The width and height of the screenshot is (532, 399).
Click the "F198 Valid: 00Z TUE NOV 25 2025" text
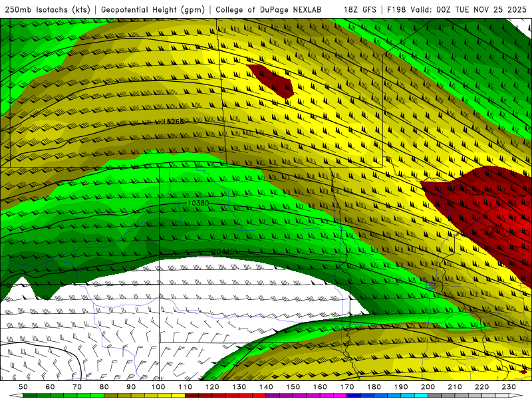pos(457,10)
